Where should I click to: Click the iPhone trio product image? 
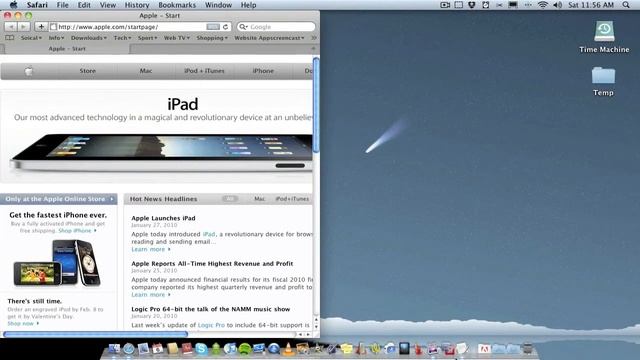coord(57,262)
